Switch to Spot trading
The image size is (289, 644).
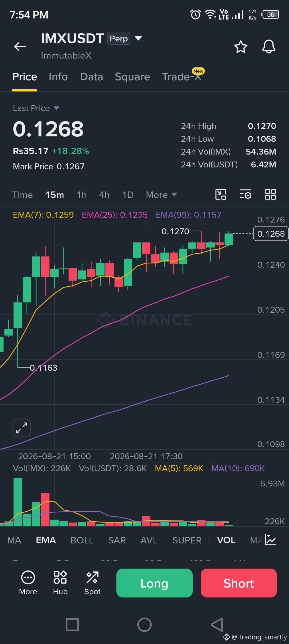tap(92, 583)
